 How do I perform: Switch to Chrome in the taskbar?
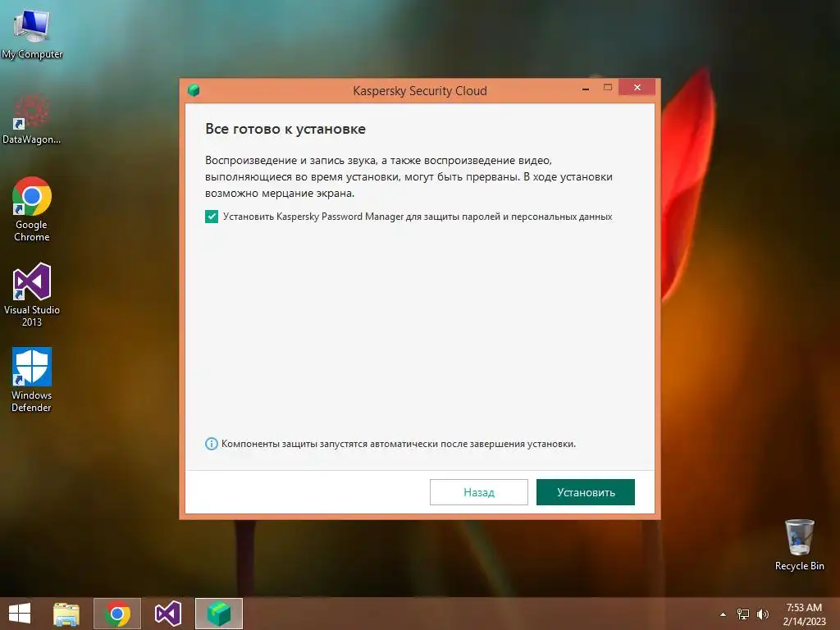point(117,614)
